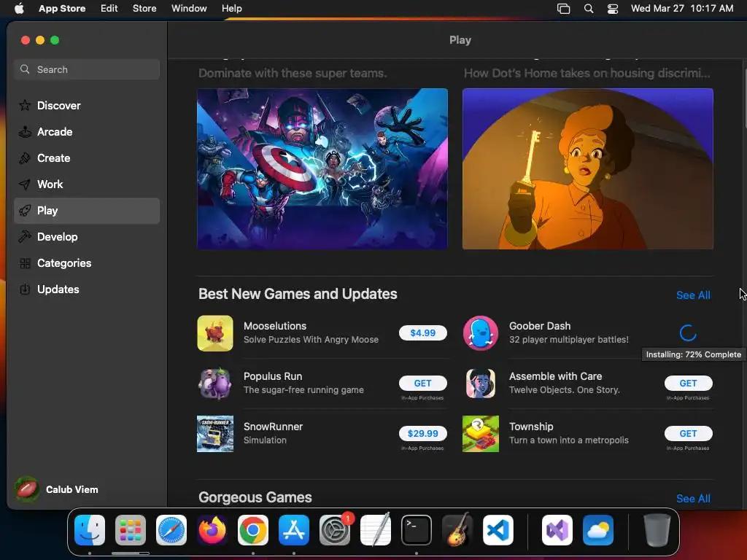Image resolution: width=747 pixels, height=560 pixels.
Task: Open the Apple menu
Action: click(x=19, y=8)
